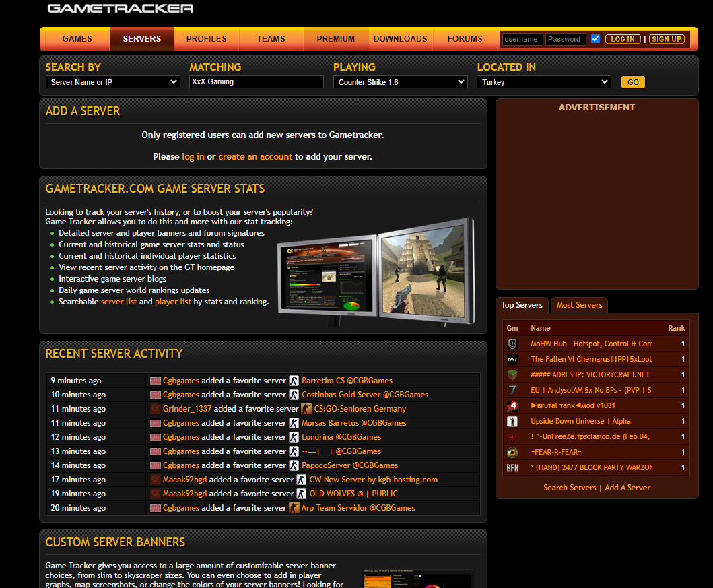Click Counter-Strike icon before Barretim CS
Viewport: 713px width, 588px height.
(294, 381)
